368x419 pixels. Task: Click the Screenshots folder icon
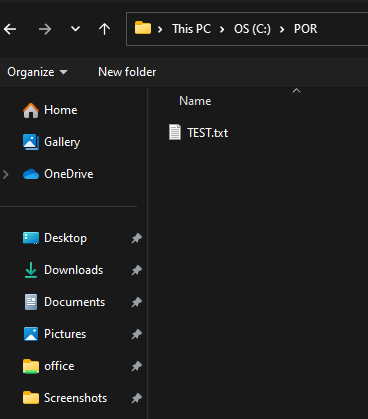(31, 398)
